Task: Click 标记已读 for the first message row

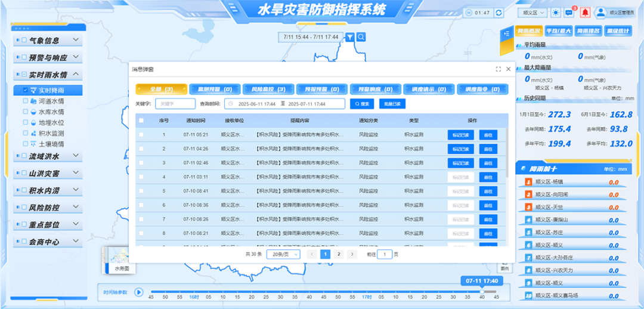Action: click(x=460, y=135)
